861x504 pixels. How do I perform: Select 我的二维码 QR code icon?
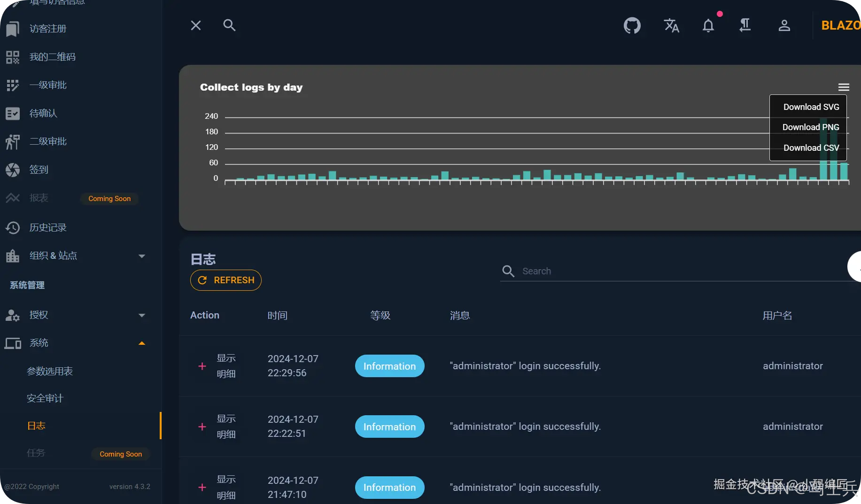click(x=13, y=56)
